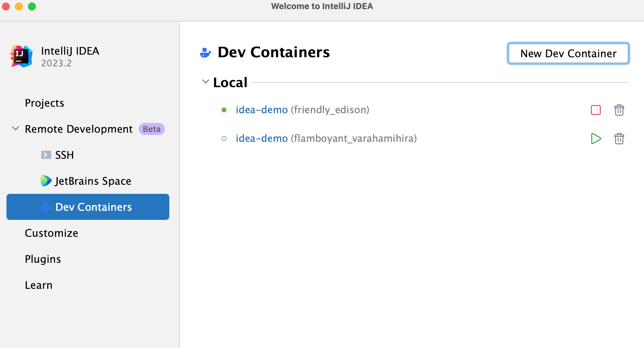This screenshot has width=644, height=348.
Task: Click the Beta badge
Action: pyautogui.click(x=152, y=129)
